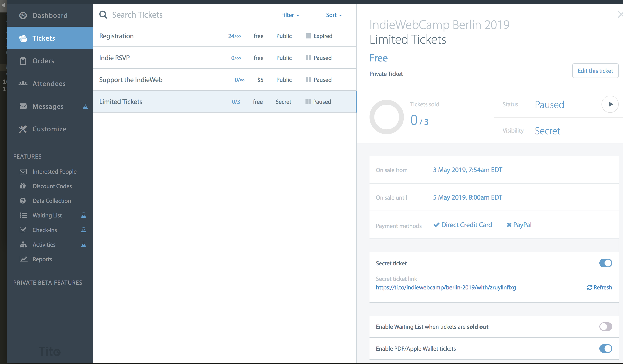Click the Dashboard gauge icon

(x=23, y=16)
